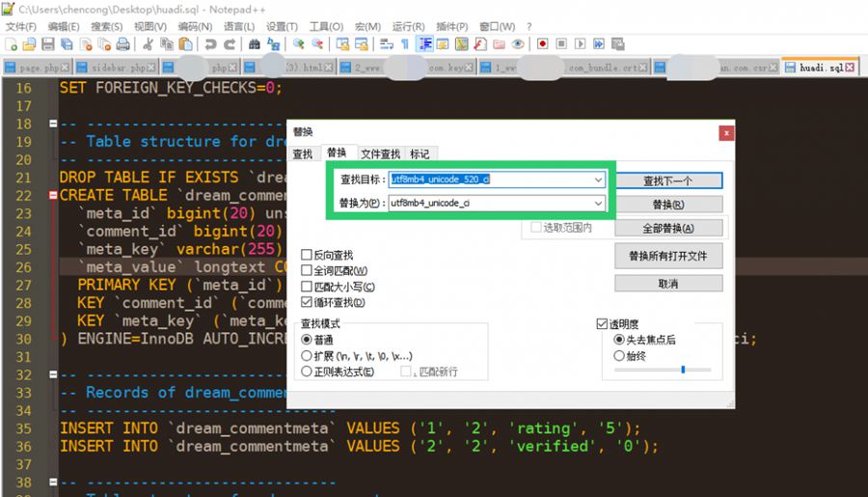Click the Start macro recording icon
This screenshot has width=868, height=497.
(543, 44)
